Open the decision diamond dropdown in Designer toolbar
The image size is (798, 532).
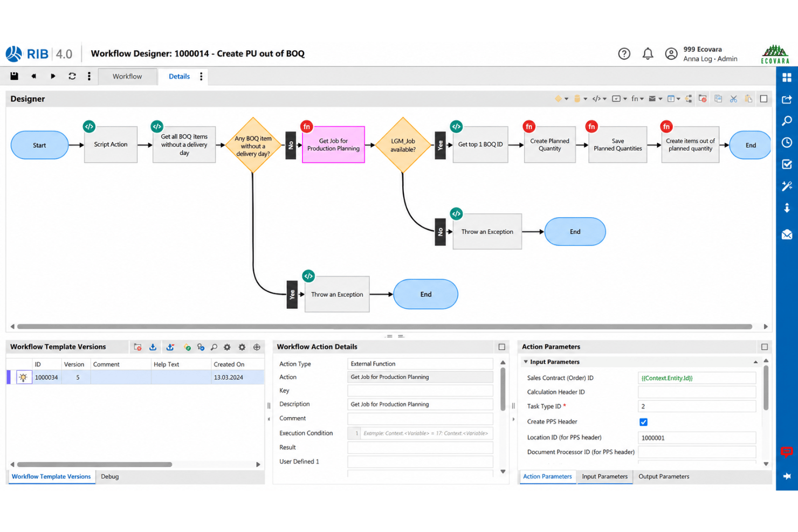pyautogui.click(x=561, y=99)
